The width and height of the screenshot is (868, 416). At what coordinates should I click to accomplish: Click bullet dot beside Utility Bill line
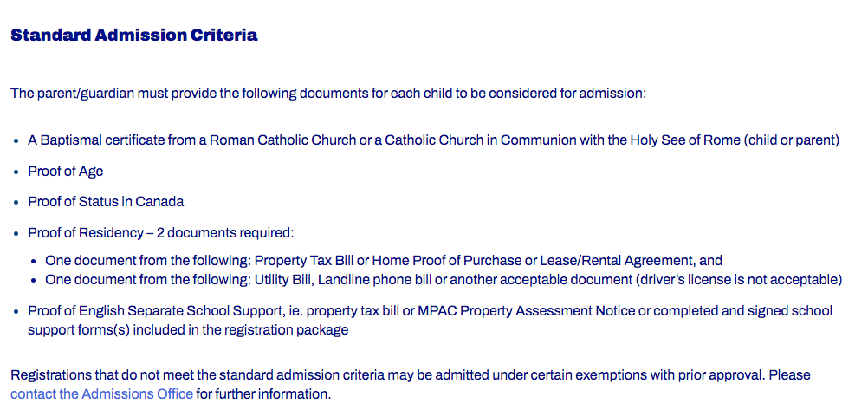click(34, 281)
